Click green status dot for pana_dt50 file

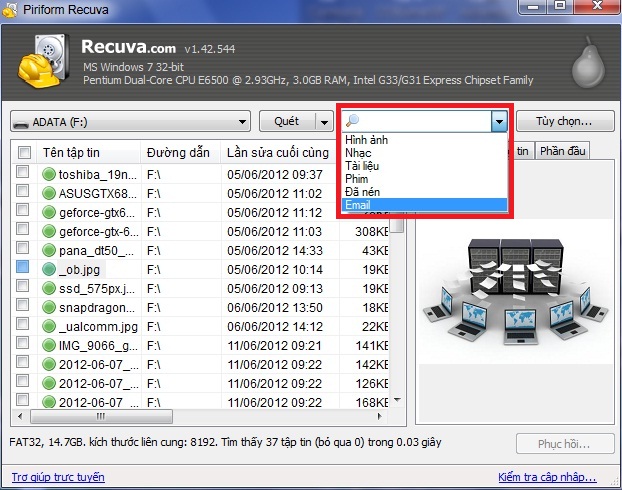click(x=48, y=250)
